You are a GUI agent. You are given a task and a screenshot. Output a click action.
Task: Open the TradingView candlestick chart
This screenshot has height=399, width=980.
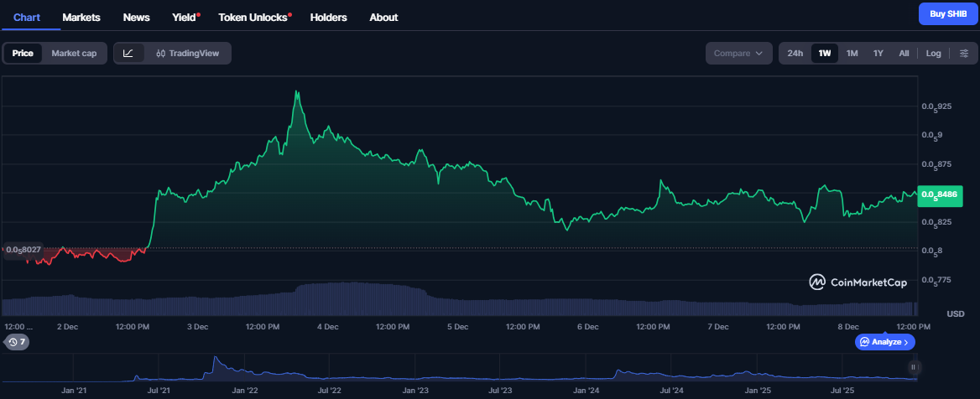point(187,54)
